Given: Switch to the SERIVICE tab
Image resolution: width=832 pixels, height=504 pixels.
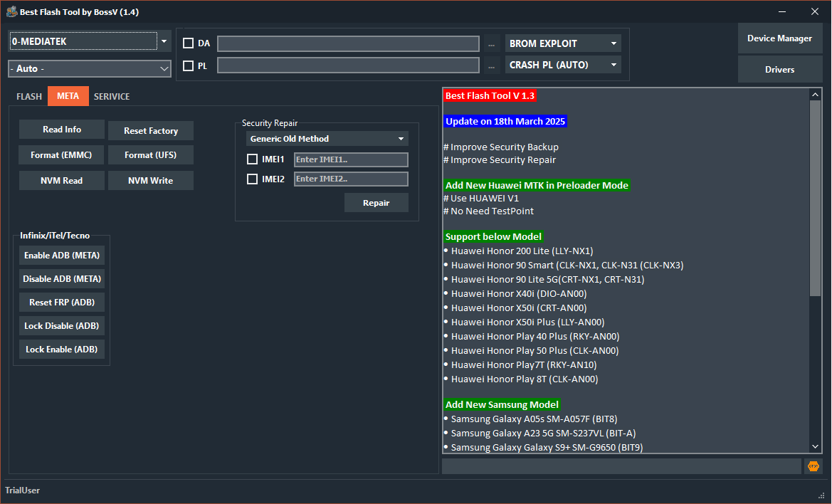Looking at the screenshot, I should tap(112, 97).
